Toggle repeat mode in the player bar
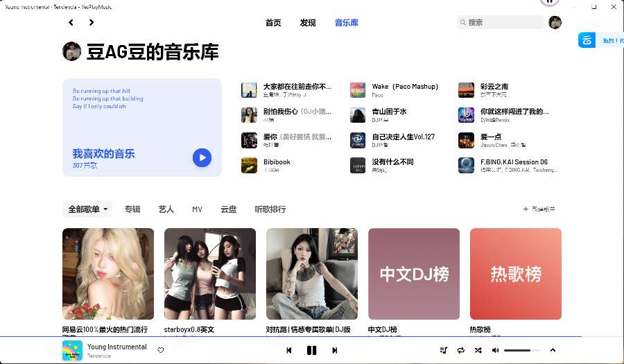This screenshot has height=364, width=624. coord(461,351)
